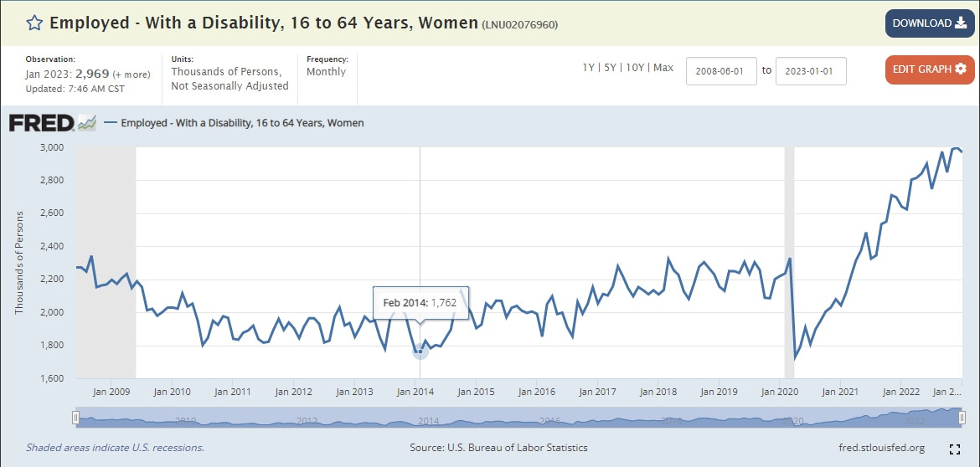Click the left range slider handle
The width and height of the screenshot is (980, 467).
pos(75,418)
